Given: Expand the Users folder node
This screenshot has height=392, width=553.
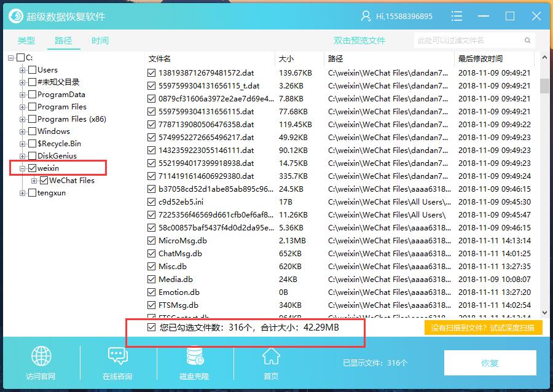Looking at the screenshot, I should pyautogui.click(x=23, y=70).
